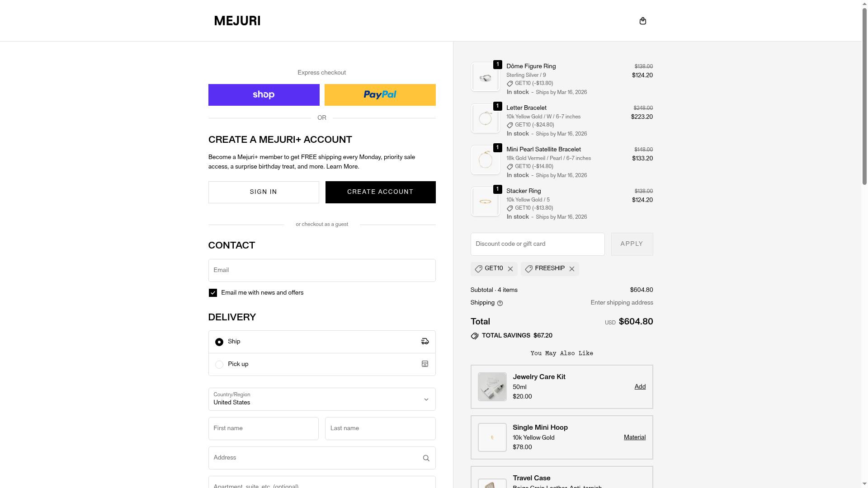Viewport: 868px width, 488px height.
Task: Click the Mejuri logo
Action: [237, 21]
